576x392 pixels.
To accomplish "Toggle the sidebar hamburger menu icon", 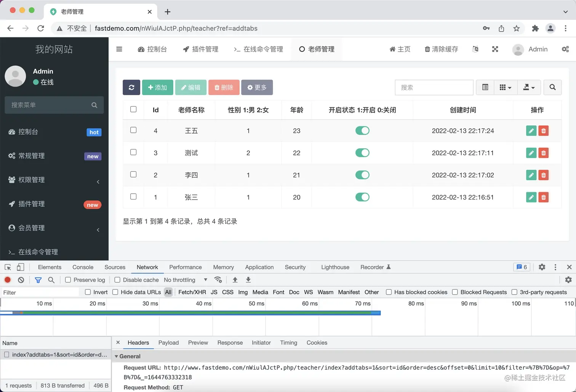I will [119, 49].
